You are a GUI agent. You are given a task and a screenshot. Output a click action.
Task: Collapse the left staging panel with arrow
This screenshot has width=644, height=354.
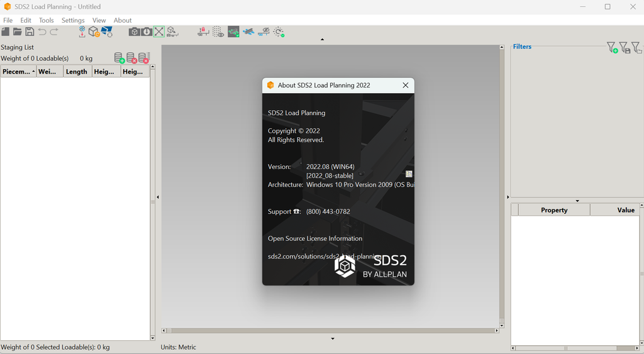158,197
